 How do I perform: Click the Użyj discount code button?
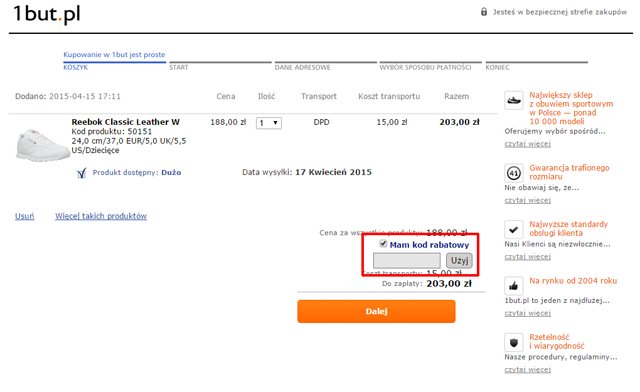tap(459, 261)
